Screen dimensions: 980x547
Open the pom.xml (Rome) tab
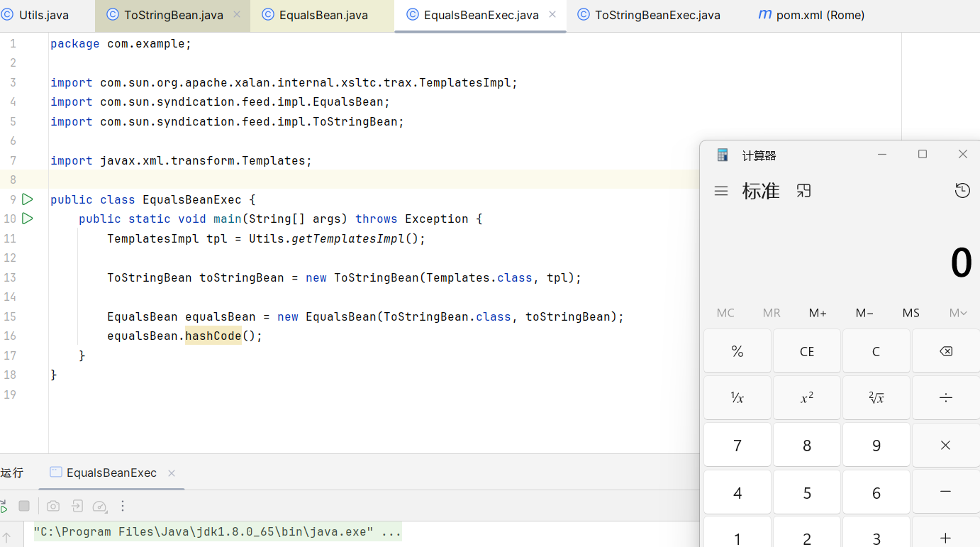[x=812, y=15]
